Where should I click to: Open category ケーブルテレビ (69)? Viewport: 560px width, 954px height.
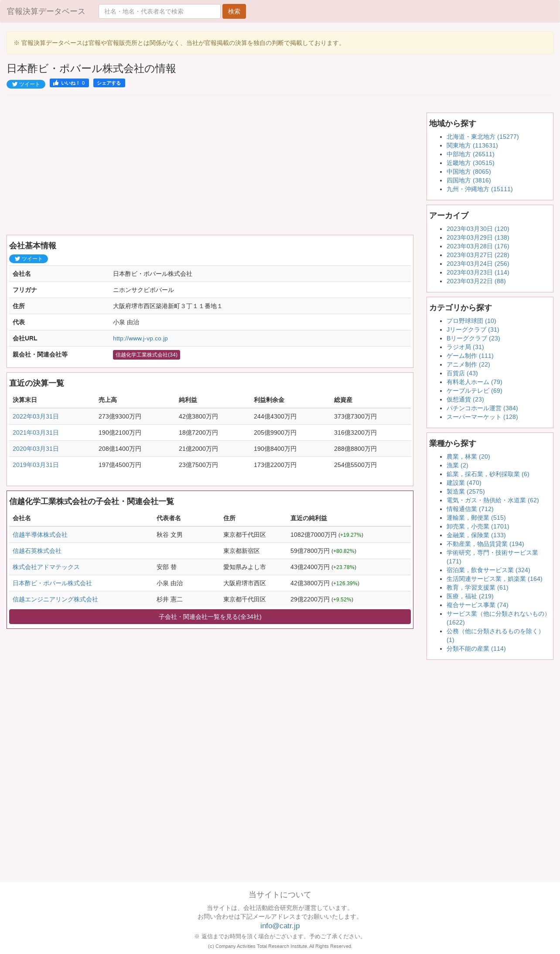[x=474, y=391]
